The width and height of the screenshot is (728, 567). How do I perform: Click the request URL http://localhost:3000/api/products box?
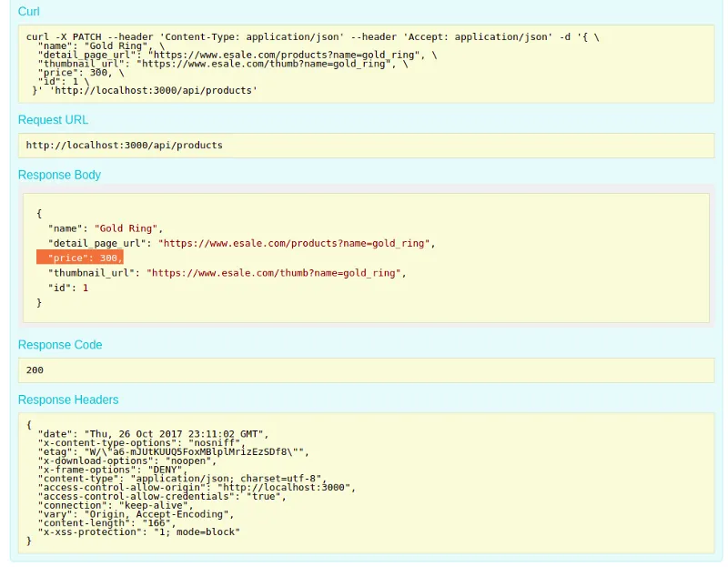pos(366,146)
